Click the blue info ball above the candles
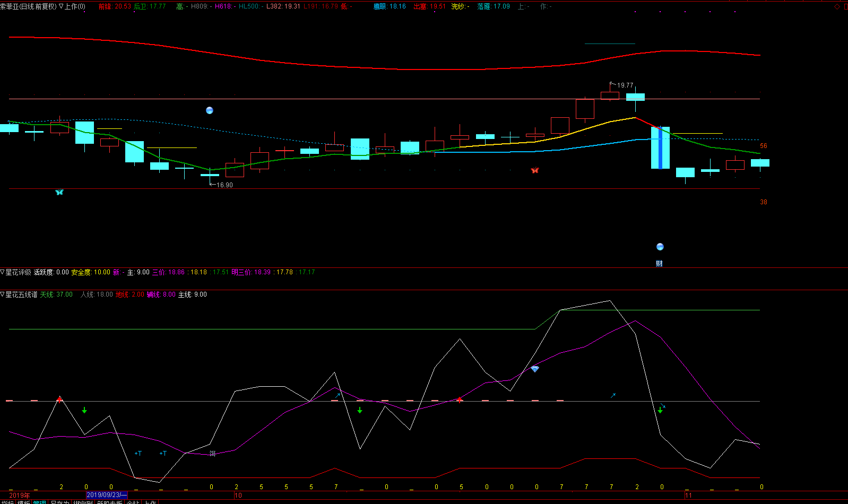The width and height of the screenshot is (848, 504). [210, 110]
